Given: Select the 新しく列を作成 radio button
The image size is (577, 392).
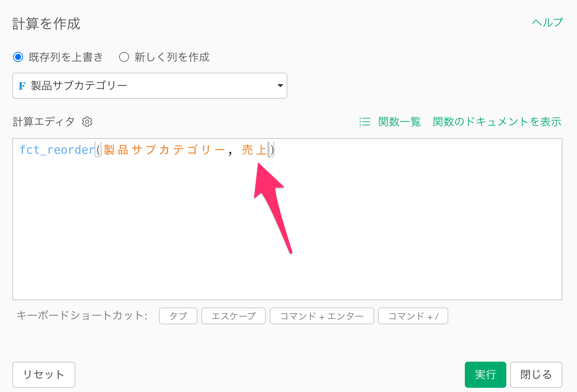Looking at the screenshot, I should click(x=124, y=57).
